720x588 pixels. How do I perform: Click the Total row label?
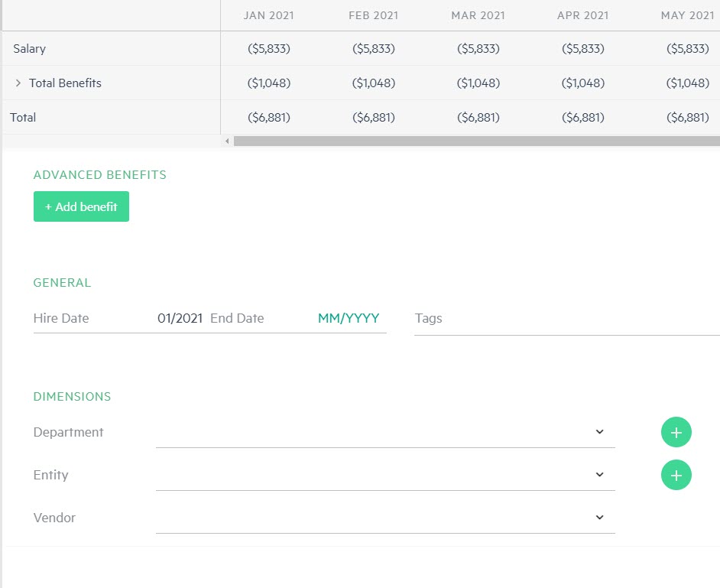(23, 117)
